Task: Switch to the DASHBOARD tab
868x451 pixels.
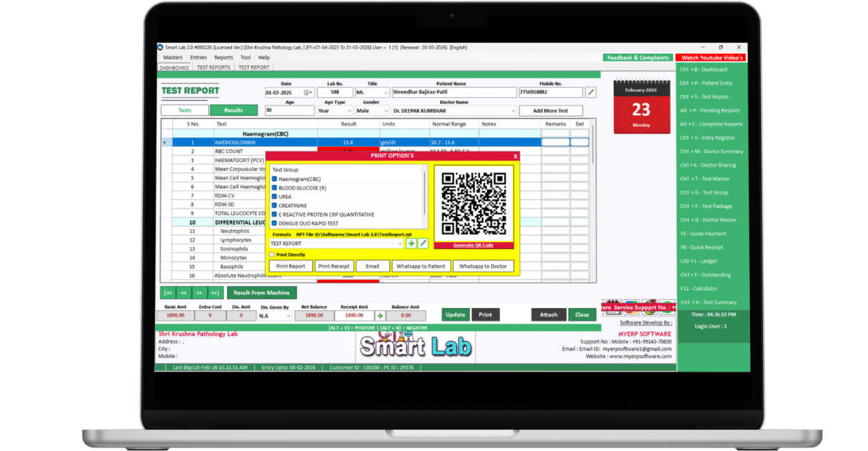Action: click(174, 67)
